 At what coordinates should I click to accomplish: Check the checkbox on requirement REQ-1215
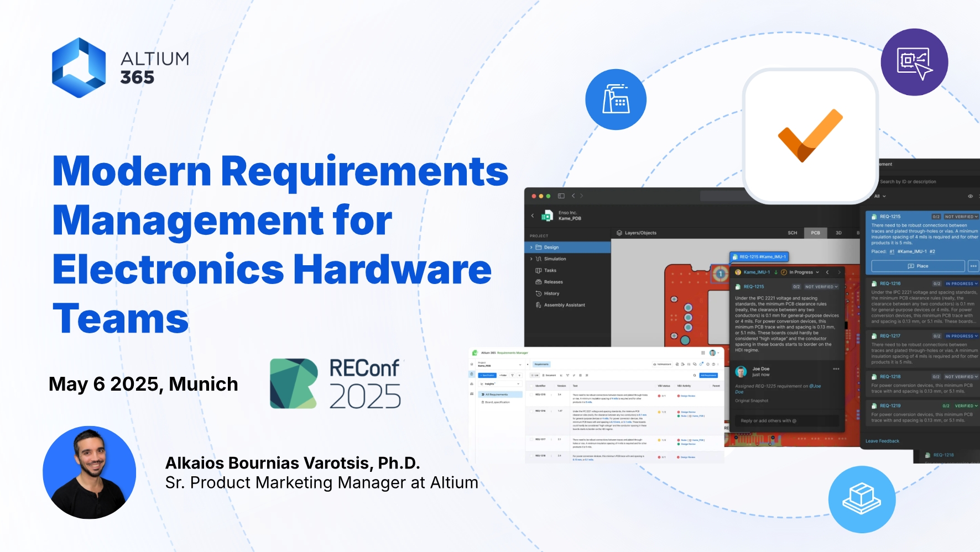pyautogui.click(x=531, y=395)
